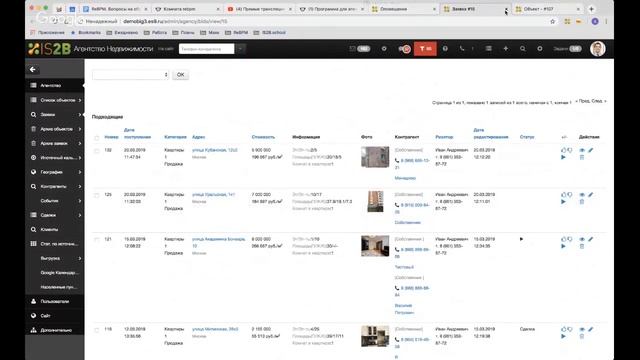Click the mail envelope icon in header
This screenshot has height=360, width=640.
point(353,49)
